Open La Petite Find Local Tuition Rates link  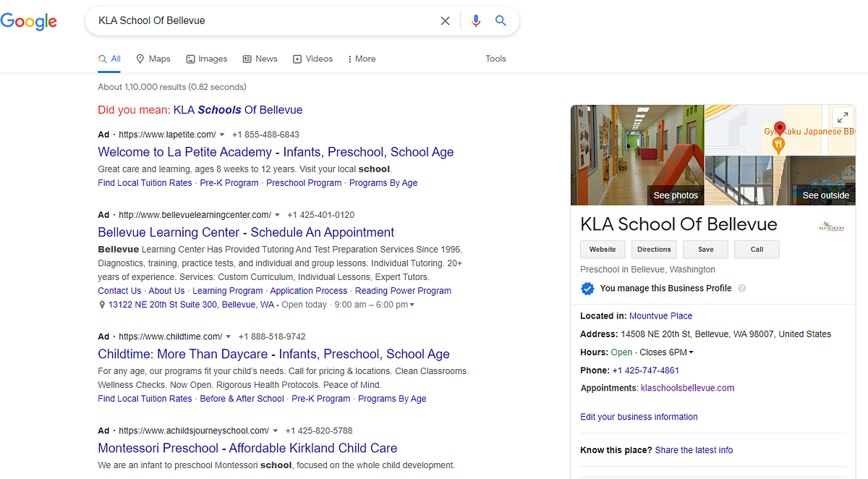click(x=145, y=183)
